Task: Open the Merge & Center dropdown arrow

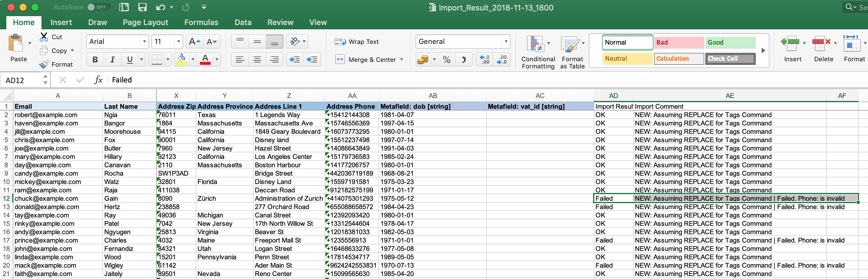Action: (402, 60)
